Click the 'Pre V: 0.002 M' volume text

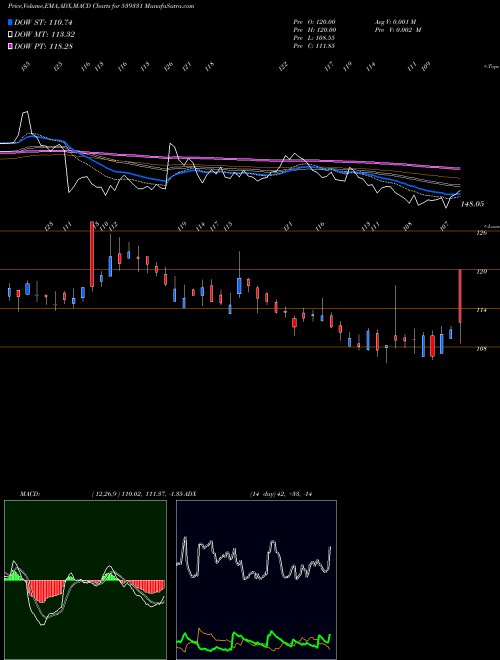[398, 30]
